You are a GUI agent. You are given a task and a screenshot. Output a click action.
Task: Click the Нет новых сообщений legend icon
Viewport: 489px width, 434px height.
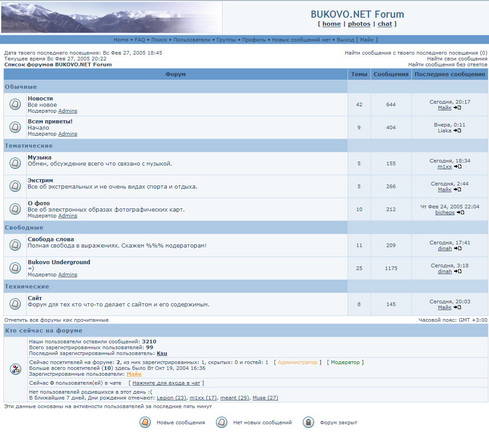pos(221,422)
